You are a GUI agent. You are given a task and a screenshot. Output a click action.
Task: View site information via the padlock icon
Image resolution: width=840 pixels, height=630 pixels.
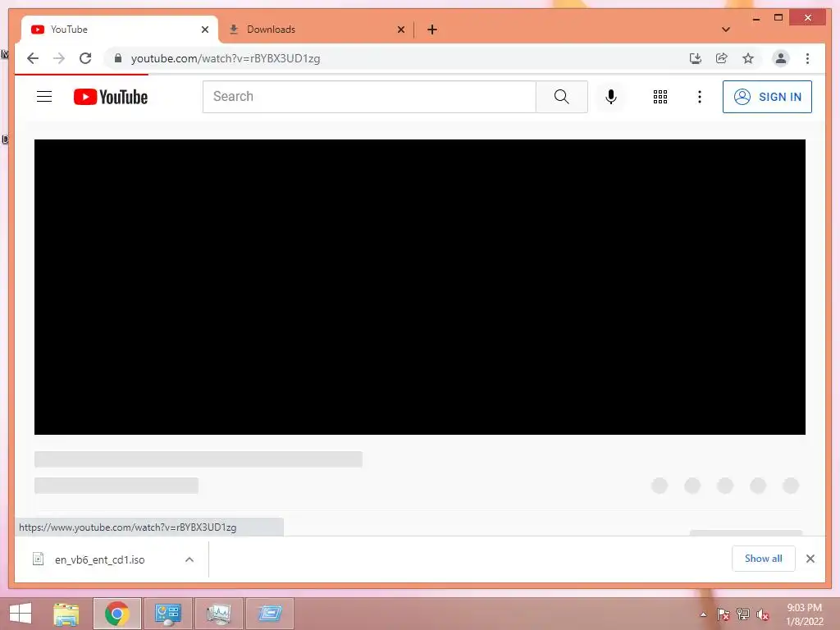[118, 58]
